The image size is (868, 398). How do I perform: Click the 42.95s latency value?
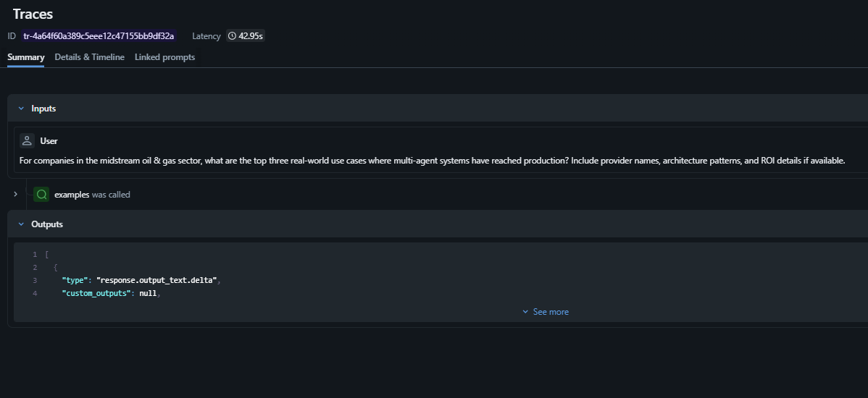251,35
